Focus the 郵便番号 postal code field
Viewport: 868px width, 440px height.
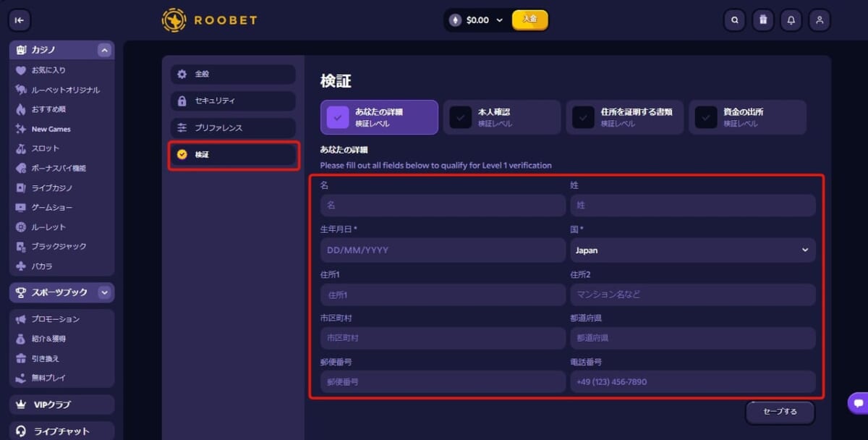443,381
